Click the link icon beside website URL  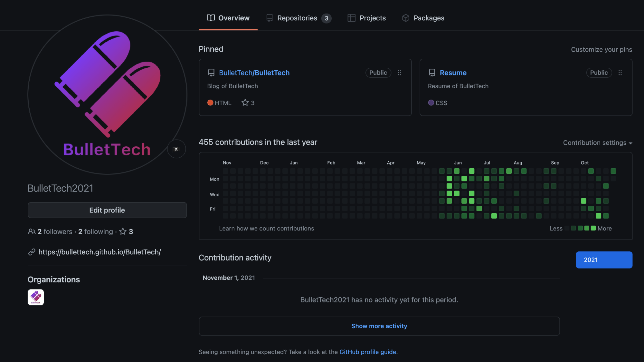(32, 252)
